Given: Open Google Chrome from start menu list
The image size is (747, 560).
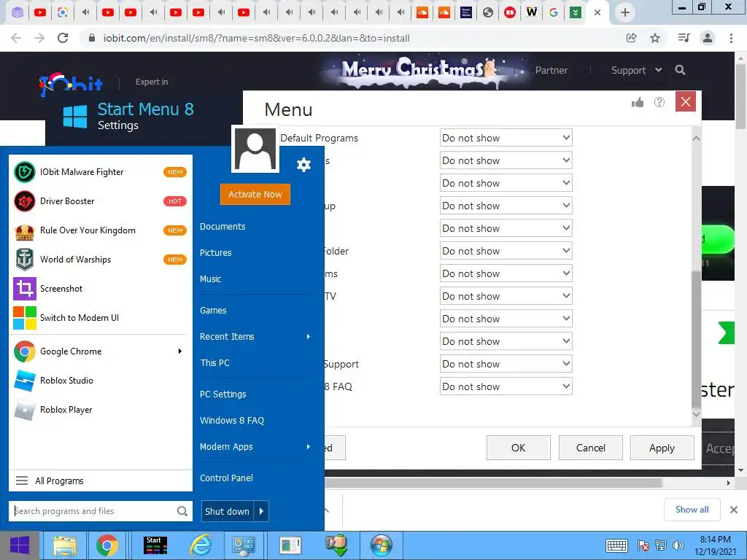Looking at the screenshot, I should [x=100, y=351].
